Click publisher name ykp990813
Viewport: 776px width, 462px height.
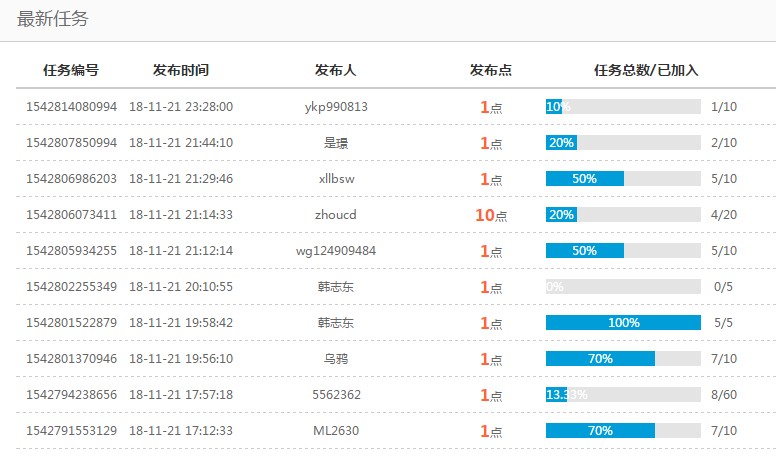coord(336,106)
